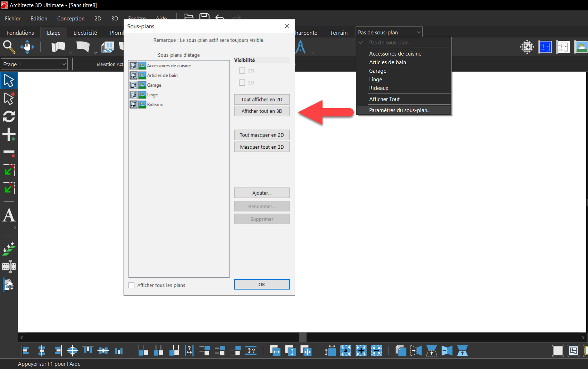Enable the 2D visibility checkbox
This screenshot has height=369, width=588.
(242, 71)
